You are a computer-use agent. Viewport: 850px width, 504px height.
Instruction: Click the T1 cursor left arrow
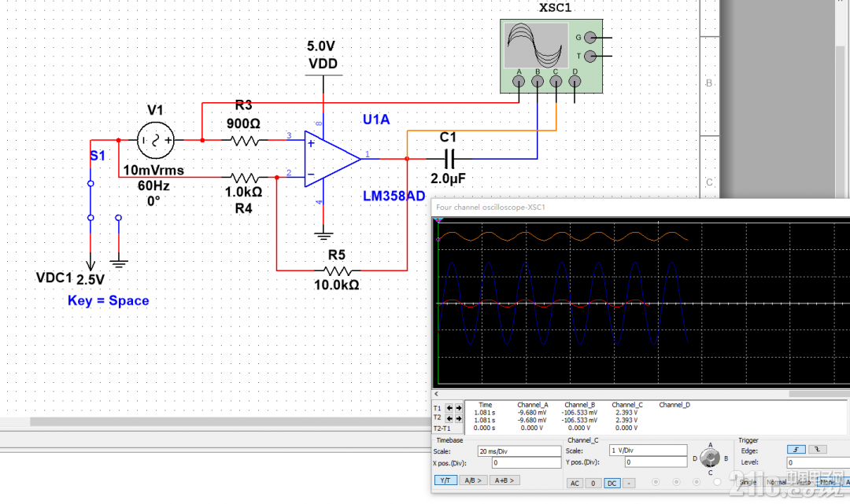click(x=449, y=408)
